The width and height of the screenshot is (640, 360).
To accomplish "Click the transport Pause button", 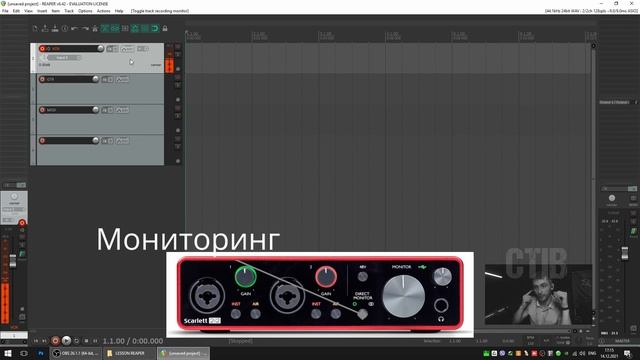I will click(x=96, y=340).
